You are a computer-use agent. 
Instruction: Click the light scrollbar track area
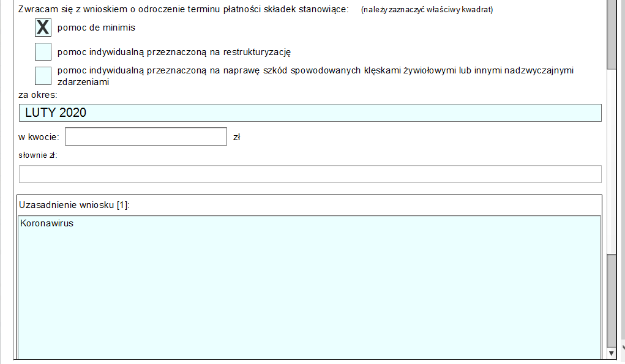pos(612,159)
